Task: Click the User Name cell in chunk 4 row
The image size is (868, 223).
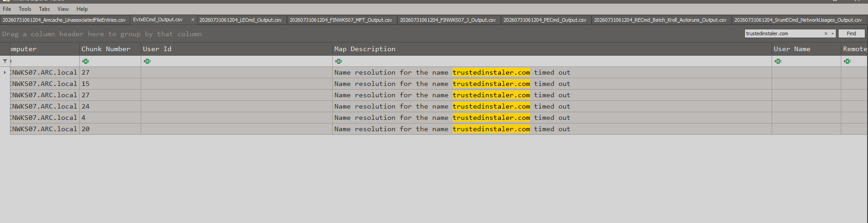Action: point(806,118)
